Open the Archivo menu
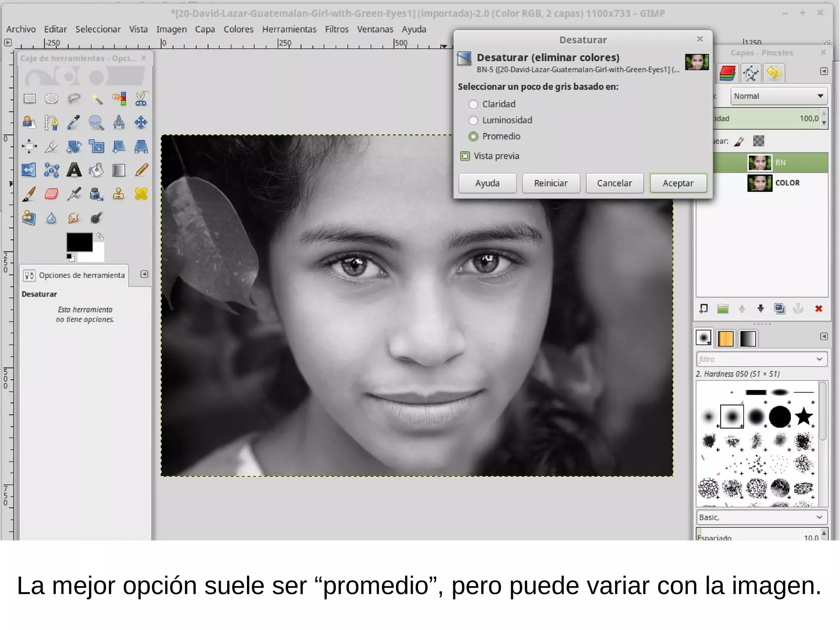Image resolution: width=840 pixels, height=630 pixels. [x=21, y=29]
